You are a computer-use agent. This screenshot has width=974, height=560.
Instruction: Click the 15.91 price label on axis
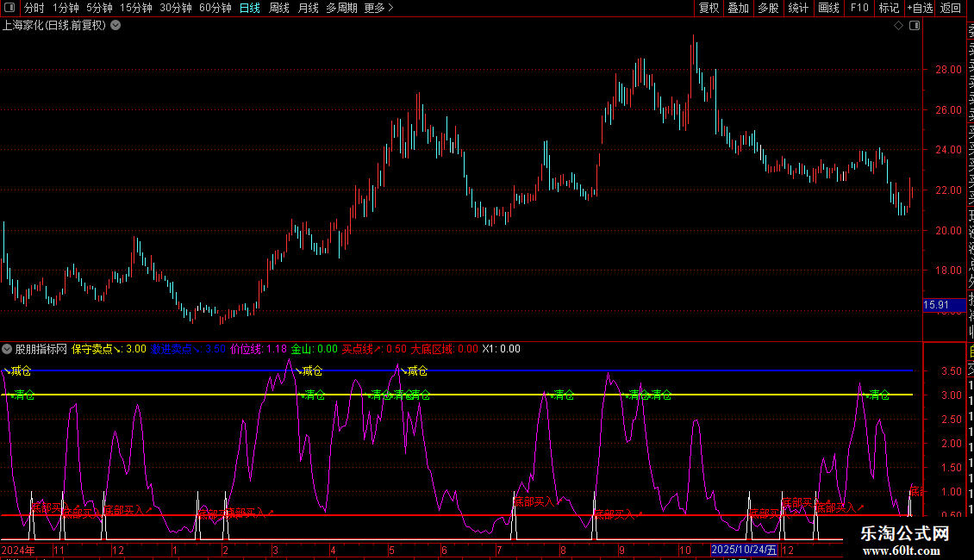[x=944, y=305]
